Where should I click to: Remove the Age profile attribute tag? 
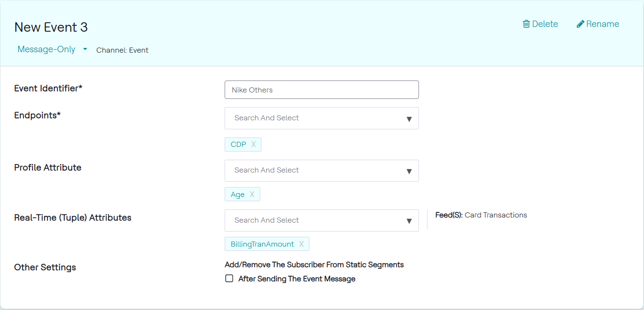[252, 194]
